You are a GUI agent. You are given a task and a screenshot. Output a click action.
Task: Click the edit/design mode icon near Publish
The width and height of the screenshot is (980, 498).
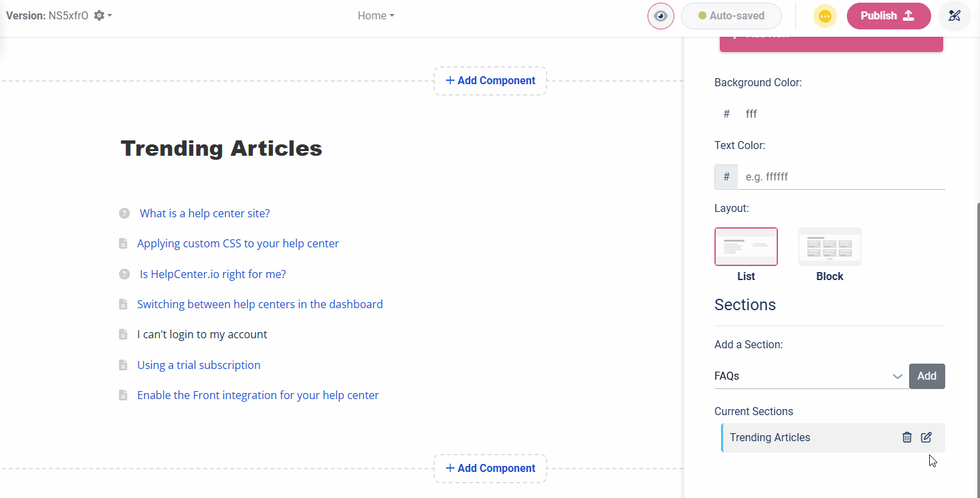click(x=955, y=15)
